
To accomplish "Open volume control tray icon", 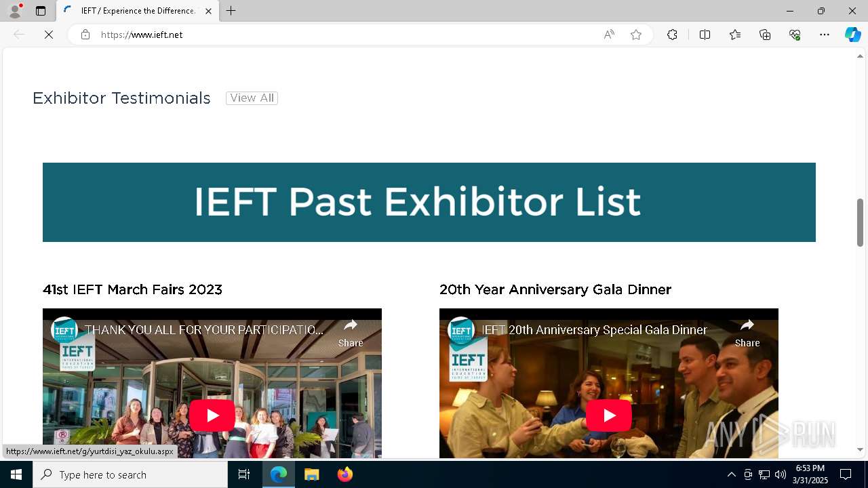I will [x=780, y=474].
